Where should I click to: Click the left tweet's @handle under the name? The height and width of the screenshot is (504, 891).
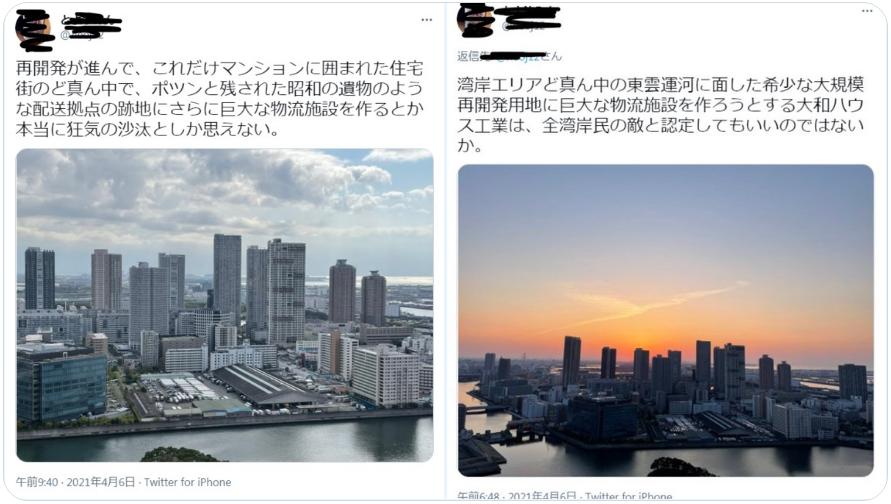tap(82, 35)
